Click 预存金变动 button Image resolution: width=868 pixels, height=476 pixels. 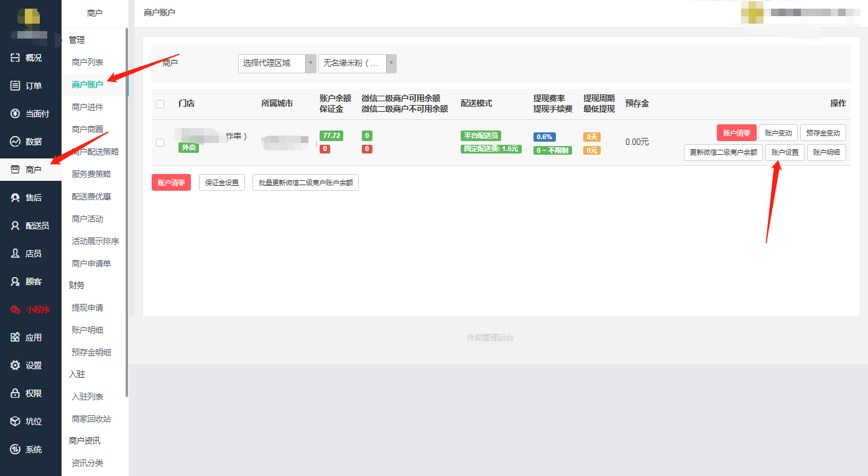click(x=823, y=133)
